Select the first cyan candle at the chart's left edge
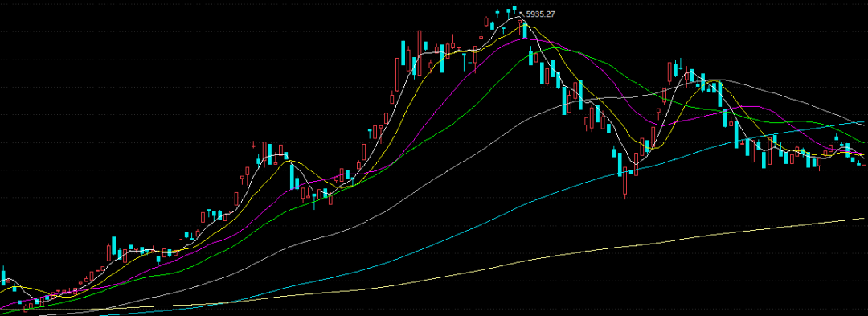This screenshot has height=316, width=868. click(3, 276)
